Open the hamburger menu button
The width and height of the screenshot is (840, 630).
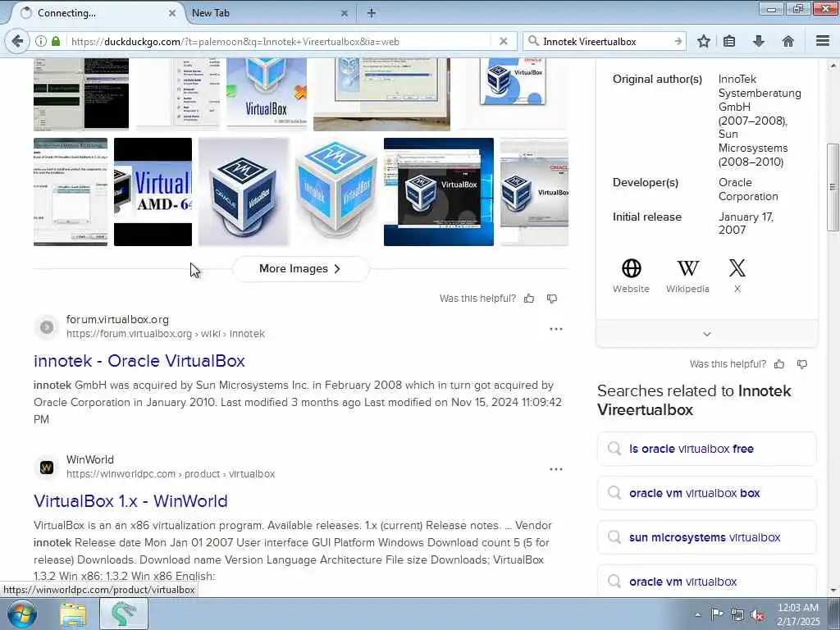pos(823,41)
